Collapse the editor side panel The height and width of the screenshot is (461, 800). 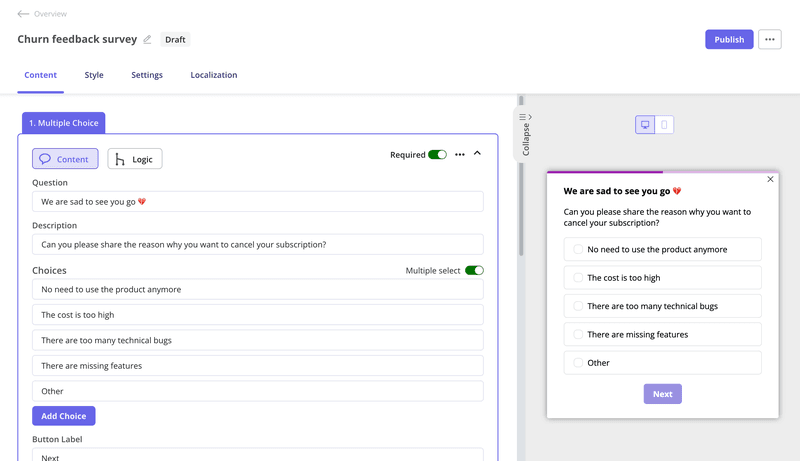click(526, 134)
